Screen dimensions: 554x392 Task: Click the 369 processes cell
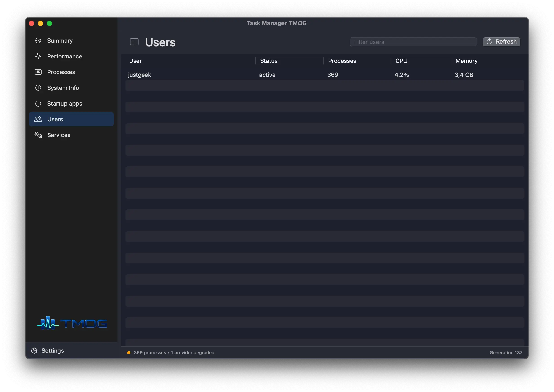tap(333, 75)
